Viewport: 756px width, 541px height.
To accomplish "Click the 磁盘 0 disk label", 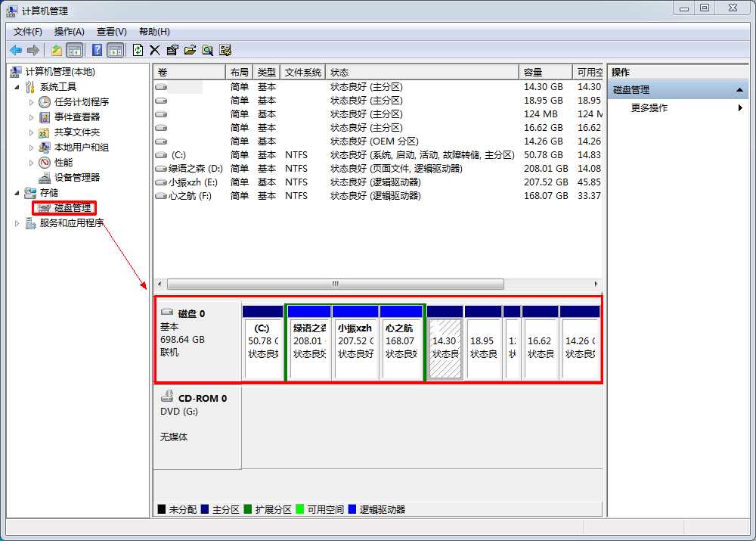I will click(191, 314).
